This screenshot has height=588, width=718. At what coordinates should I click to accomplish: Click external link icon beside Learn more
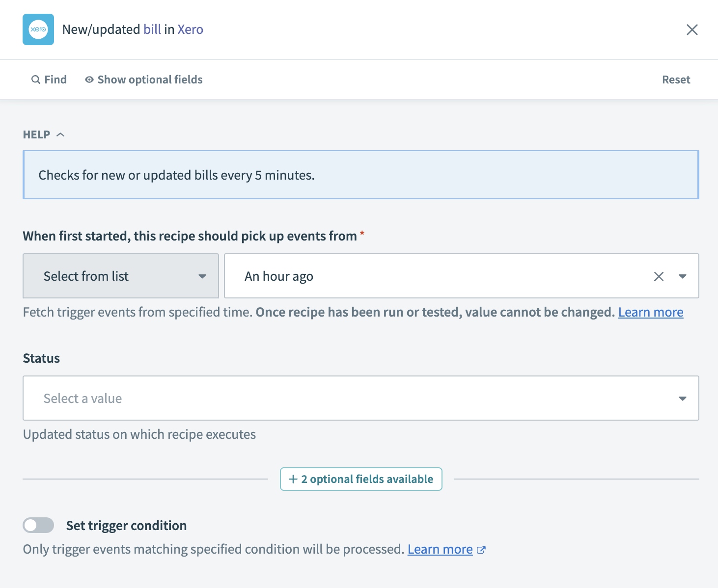click(x=481, y=550)
